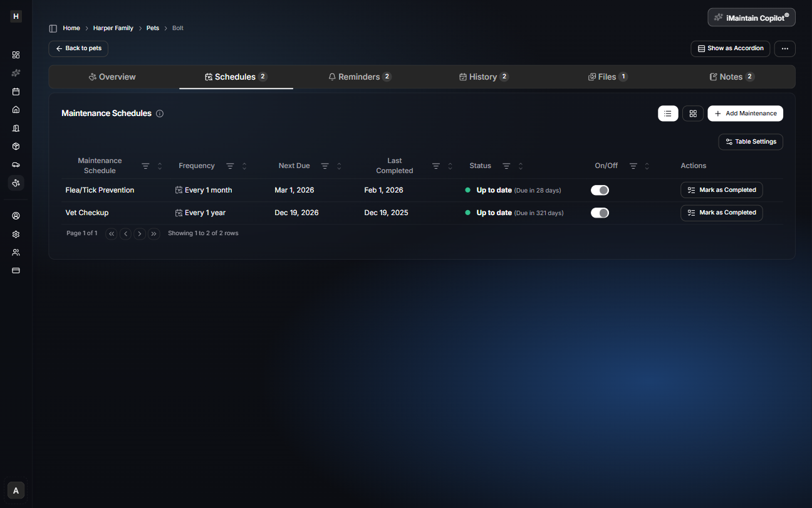This screenshot has width=812, height=508.
Task: Click the info icon beside Maintenance Schedules
Action: tap(160, 114)
